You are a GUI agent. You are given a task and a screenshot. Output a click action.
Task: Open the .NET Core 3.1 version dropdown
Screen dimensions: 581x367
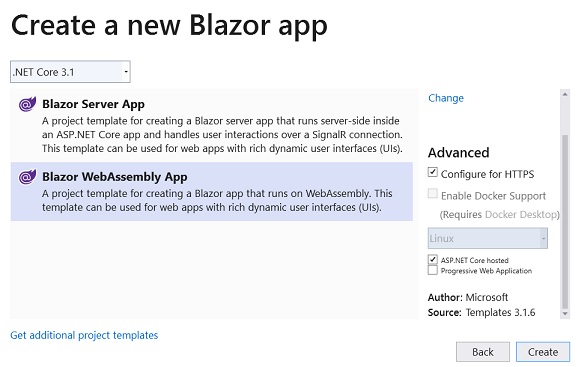point(70,72)
